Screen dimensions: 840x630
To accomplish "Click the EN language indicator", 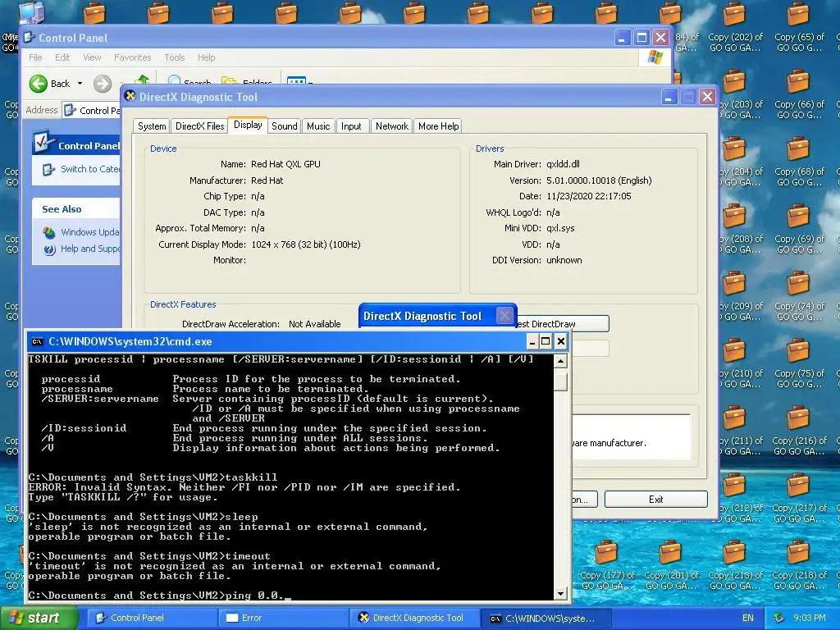I will [x=748, y=618].
